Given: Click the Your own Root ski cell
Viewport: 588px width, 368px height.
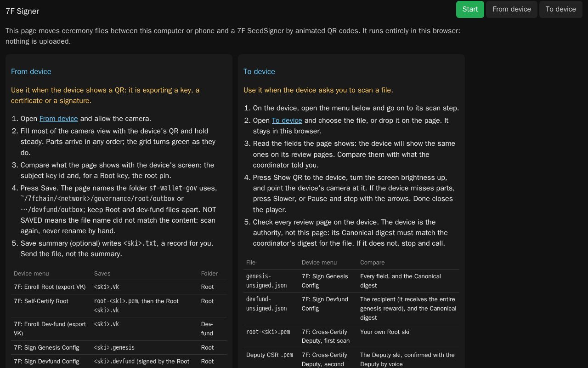Looking at the screenshot, I should 408,336.
